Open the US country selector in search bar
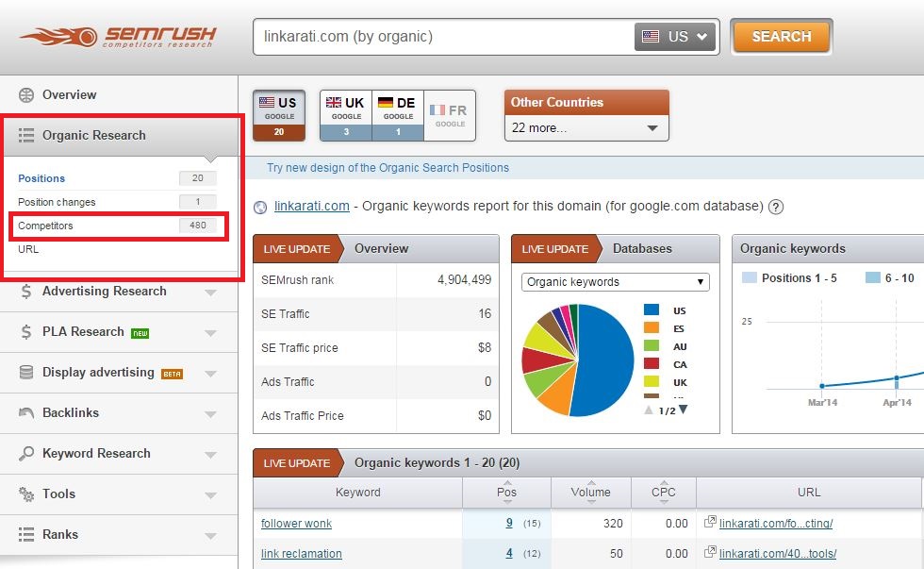Image resolution: width=924 pixels, height=569 pixels. point(675,37)
